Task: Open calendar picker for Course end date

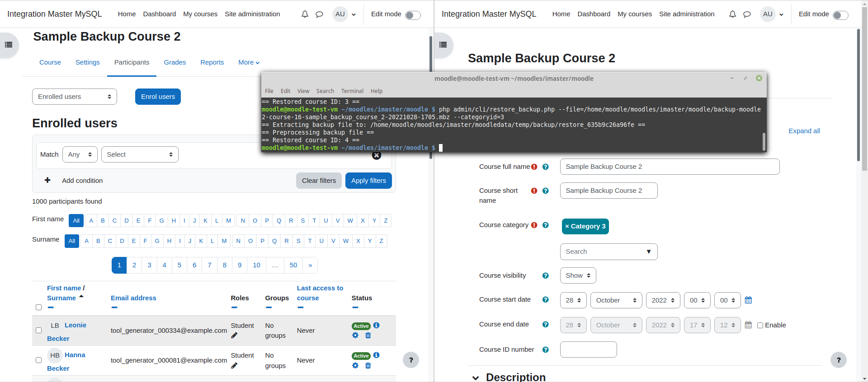Action: [748, 325]
